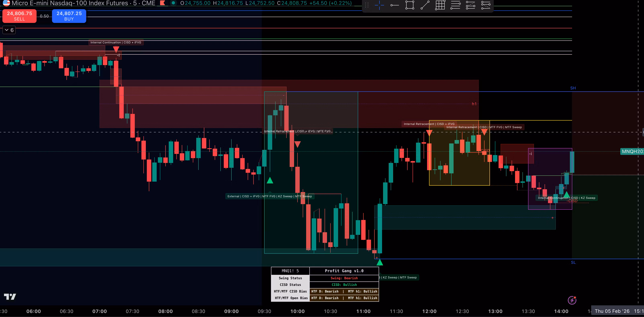
Task: Select the dotted trend path drawing tool
Action: [x=471, y=5]
